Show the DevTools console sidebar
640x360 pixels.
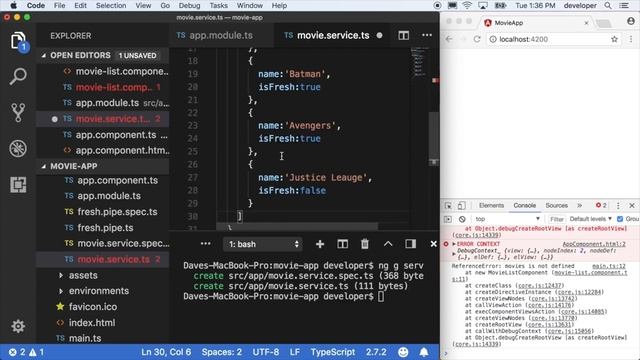click(448, 219)
